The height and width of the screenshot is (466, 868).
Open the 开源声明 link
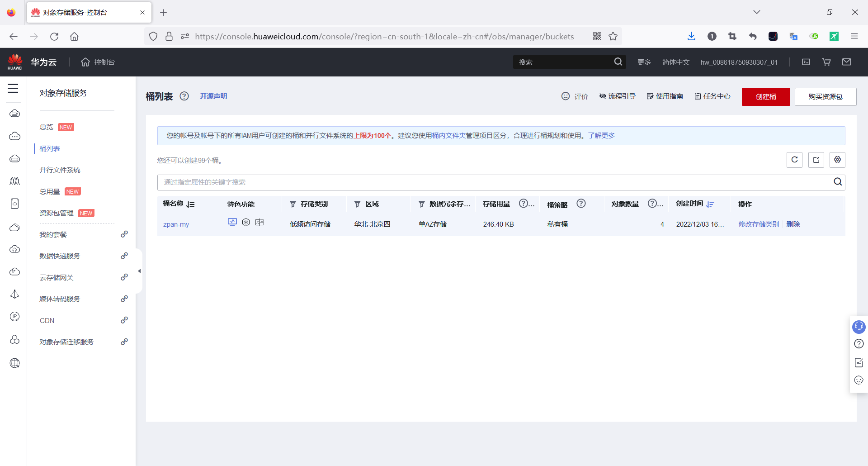tap(214, 96)
